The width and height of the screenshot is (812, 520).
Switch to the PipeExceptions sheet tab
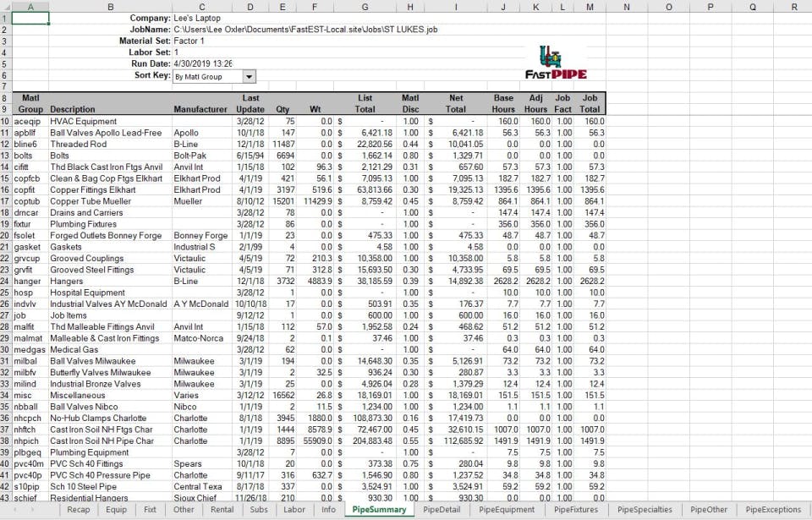(773, 510)
